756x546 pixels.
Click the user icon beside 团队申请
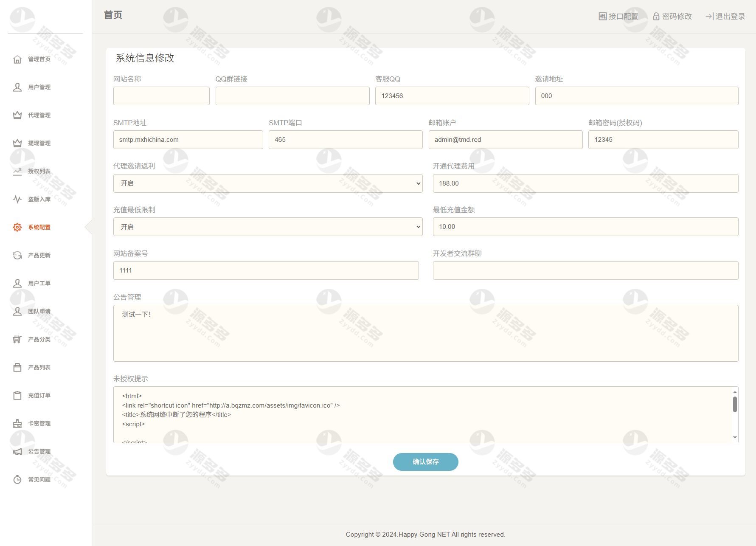coord(17,311)
